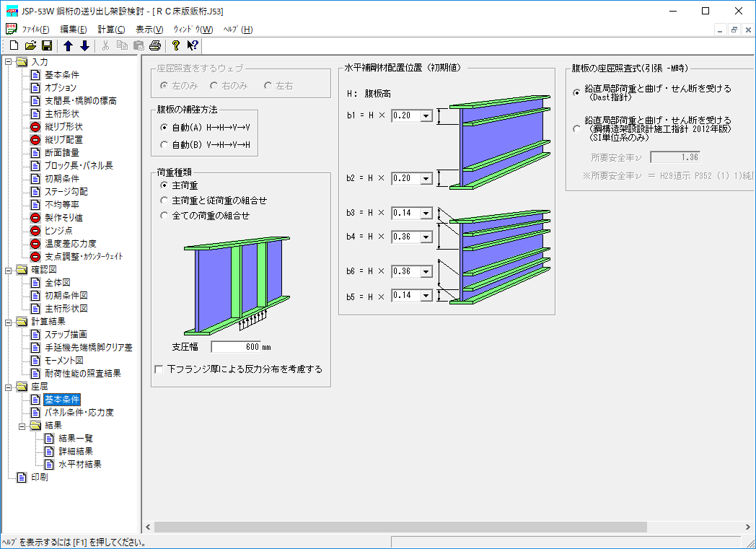Click the blue down arrow toolbar icon
756x549 pixels.
[84, 46]
